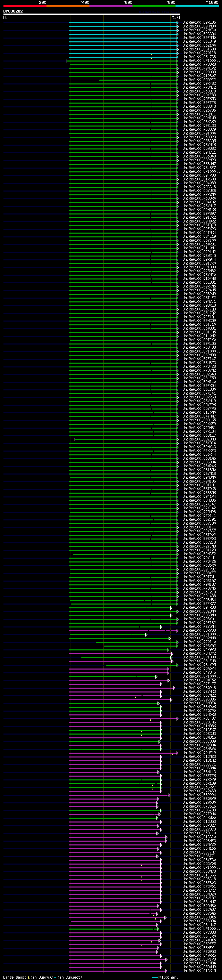Click the white query sequence bar
This screenshot has width=222, height=980.
(x=92, y=14)
